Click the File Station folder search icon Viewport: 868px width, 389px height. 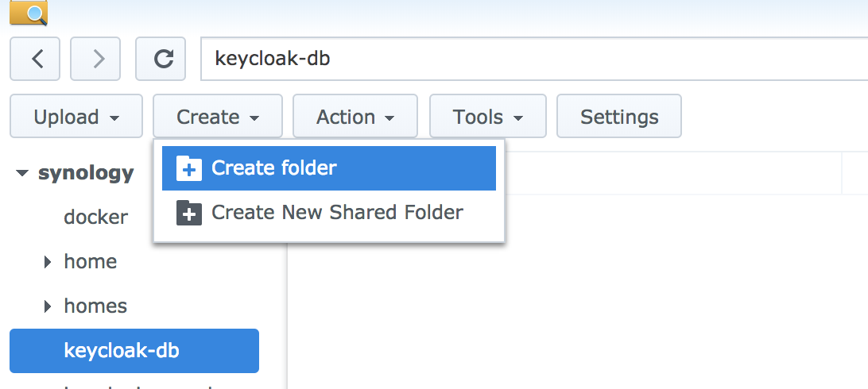tap(29, 13)
